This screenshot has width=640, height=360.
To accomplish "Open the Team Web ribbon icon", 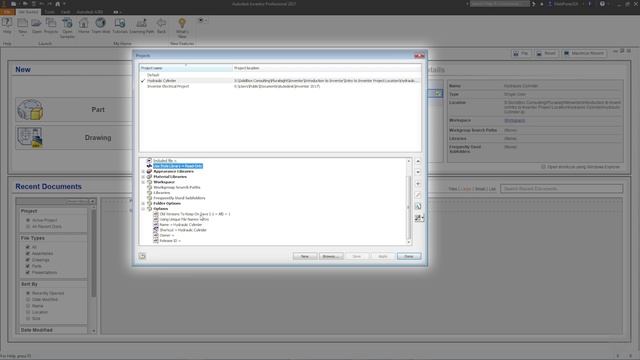I will tap(100, 24).
